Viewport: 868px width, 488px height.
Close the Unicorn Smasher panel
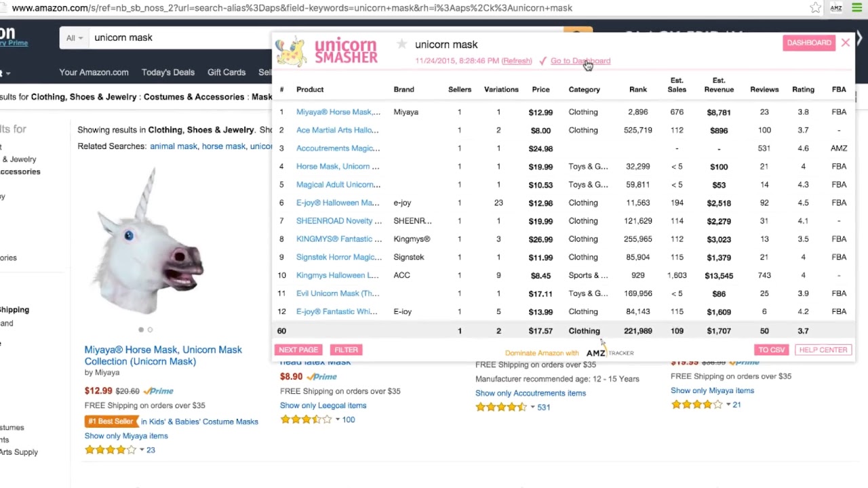click(846, 43)
